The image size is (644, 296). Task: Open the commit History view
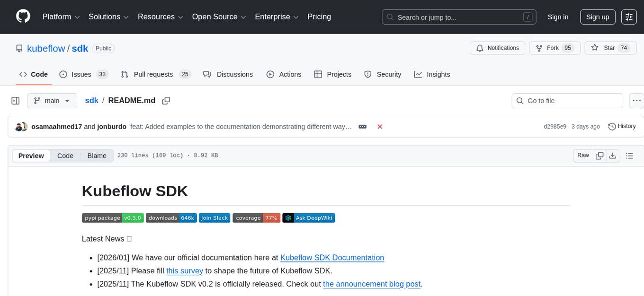coord(622,126)
